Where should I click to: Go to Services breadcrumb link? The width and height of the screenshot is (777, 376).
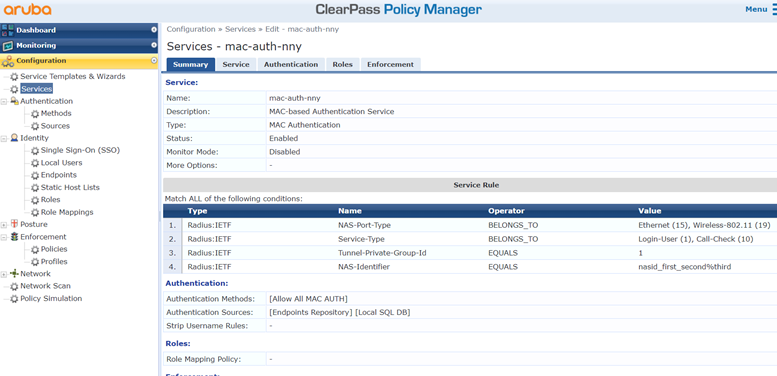point(240,29)
